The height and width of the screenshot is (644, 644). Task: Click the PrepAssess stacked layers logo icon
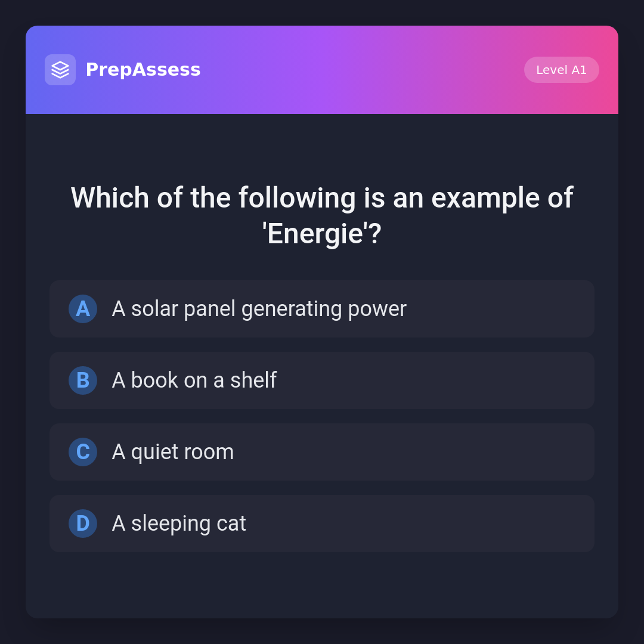(60, 70)
